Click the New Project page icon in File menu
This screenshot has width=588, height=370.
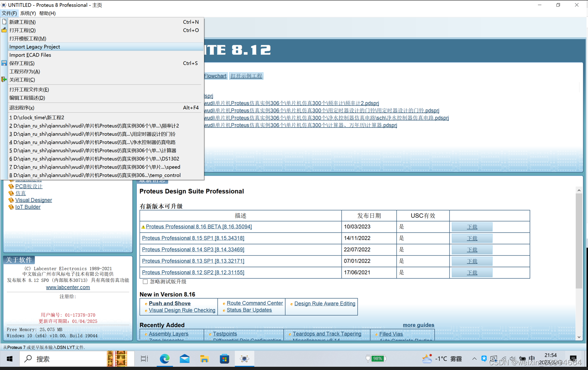[4, 22]
